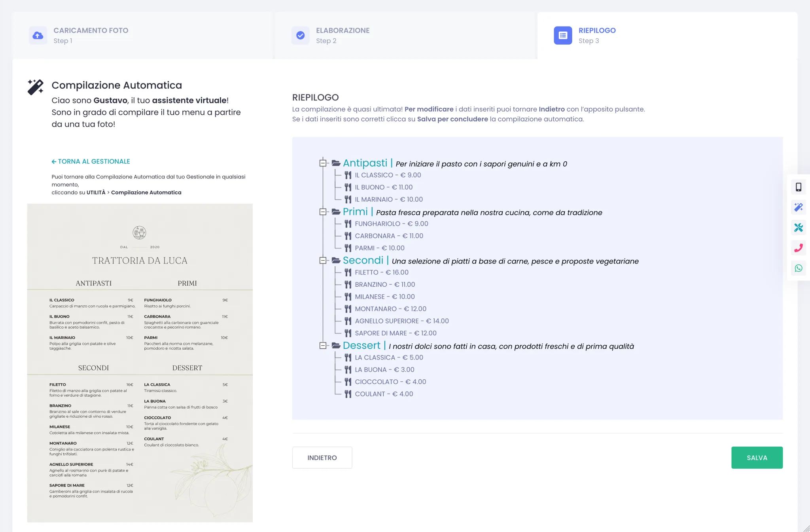
Task: Click the cutlery icon next to COULANT
Action: (x=348, y=394)
